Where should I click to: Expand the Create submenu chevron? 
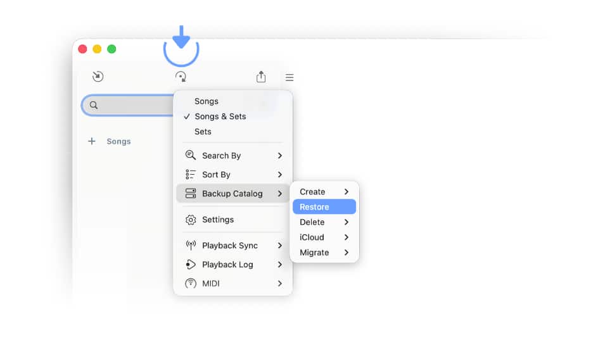point(346,192)
